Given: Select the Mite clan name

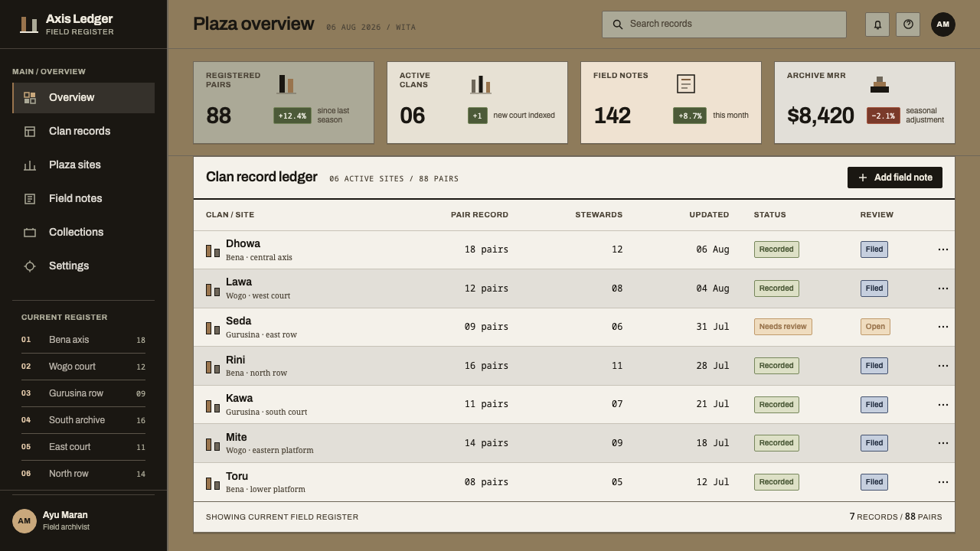Looking at the screenshot, I should point(237,438).
